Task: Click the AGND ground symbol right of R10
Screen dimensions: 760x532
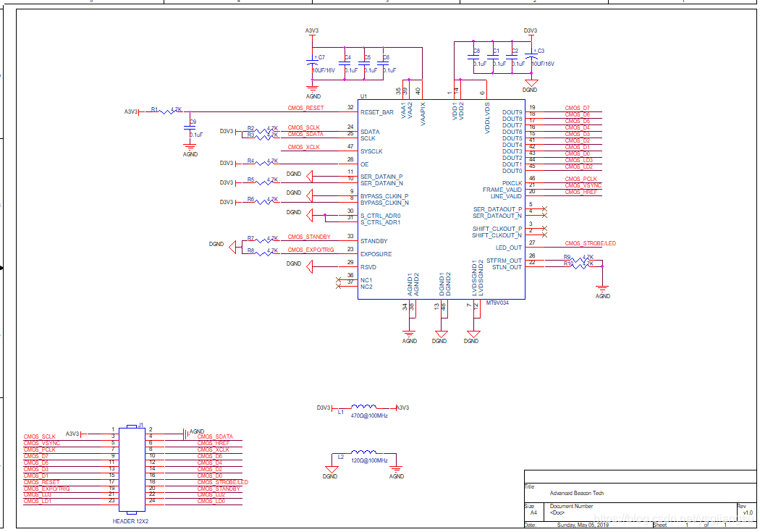Action: click(x=602, y=290)
